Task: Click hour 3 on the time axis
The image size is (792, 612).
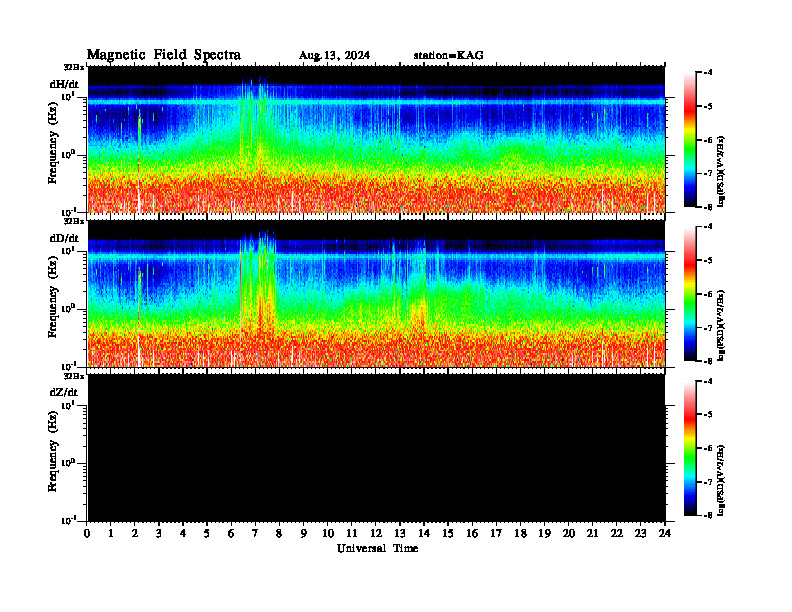Action: [159, 534]
